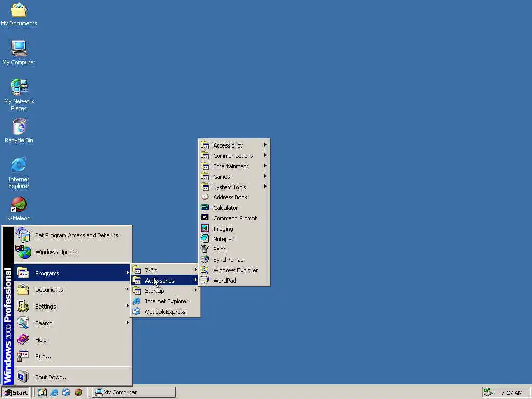
Task: Click Show Desktop quick launch icon
Action: (x=43, y=392)
